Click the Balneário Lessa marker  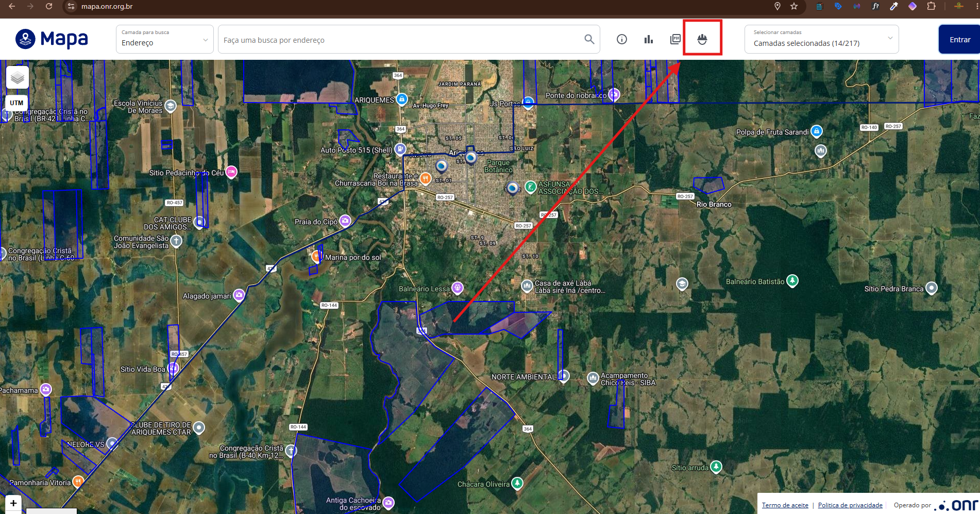457,287
